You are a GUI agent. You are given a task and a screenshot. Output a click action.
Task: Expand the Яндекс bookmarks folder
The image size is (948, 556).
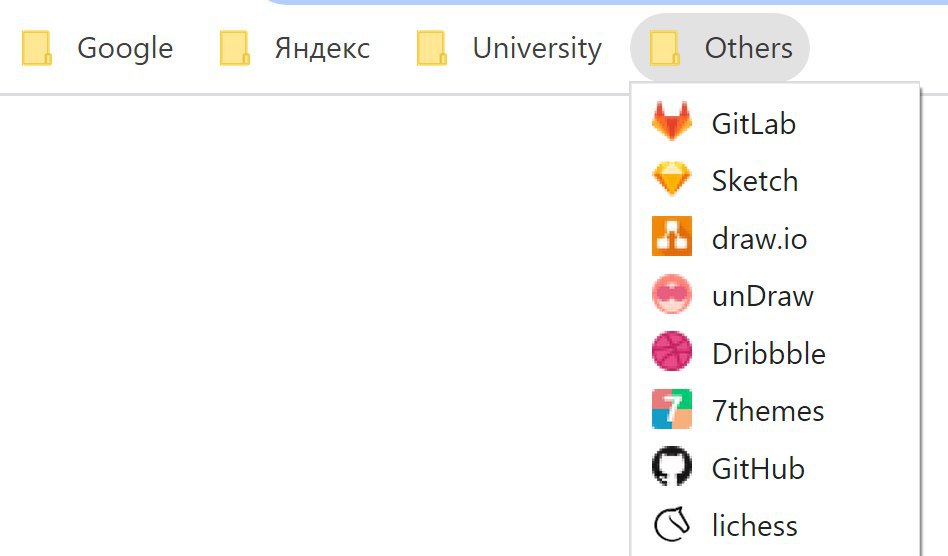click(x=295, y=48)
